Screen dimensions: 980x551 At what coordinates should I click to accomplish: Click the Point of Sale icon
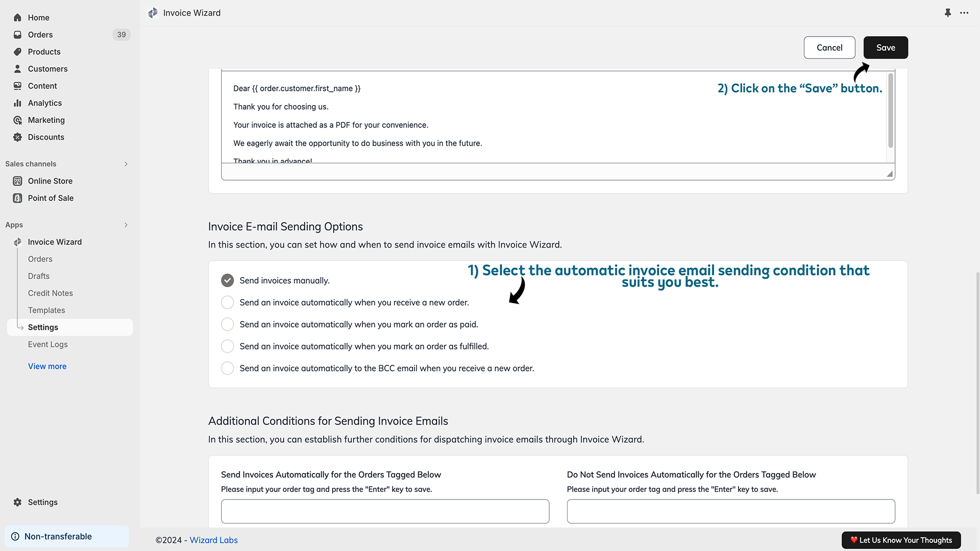pyautogui.click(x=17, y=198)
